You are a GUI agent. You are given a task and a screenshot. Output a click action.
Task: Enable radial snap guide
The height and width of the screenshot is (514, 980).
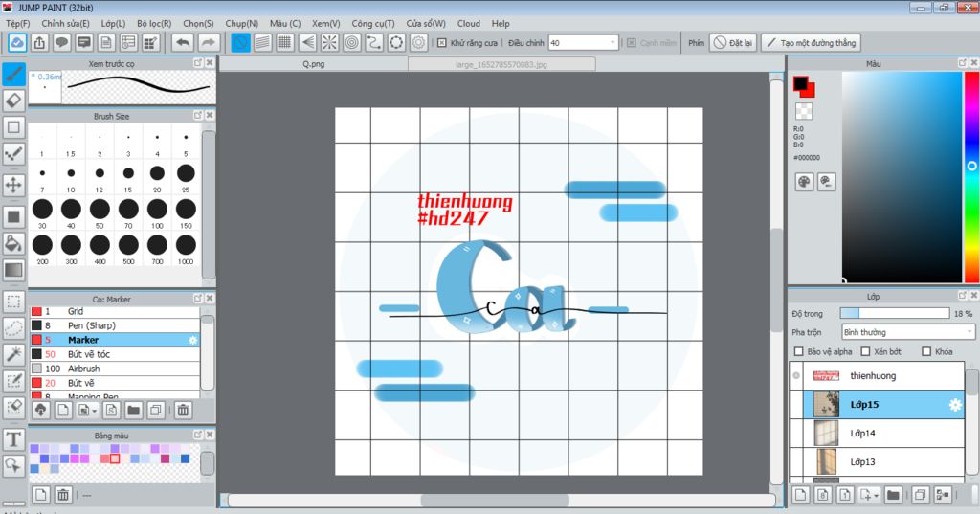[329, 42]
